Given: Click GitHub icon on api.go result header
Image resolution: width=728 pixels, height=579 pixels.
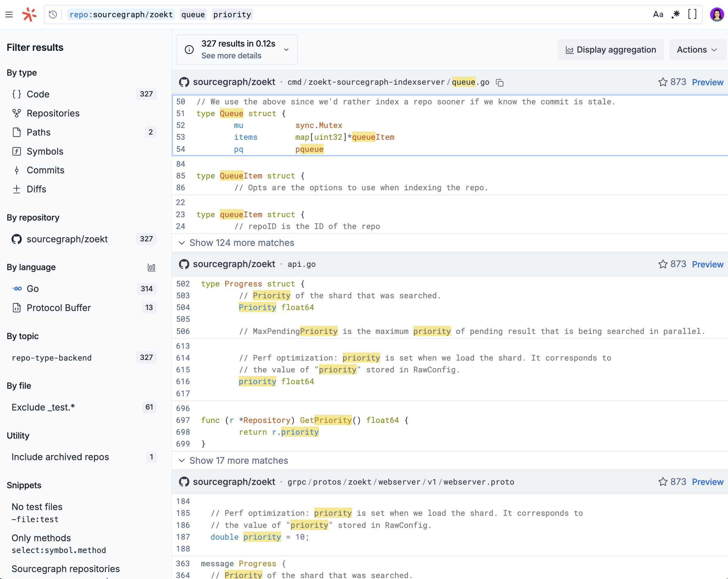Looking at the screenshot, I should 184,264.
